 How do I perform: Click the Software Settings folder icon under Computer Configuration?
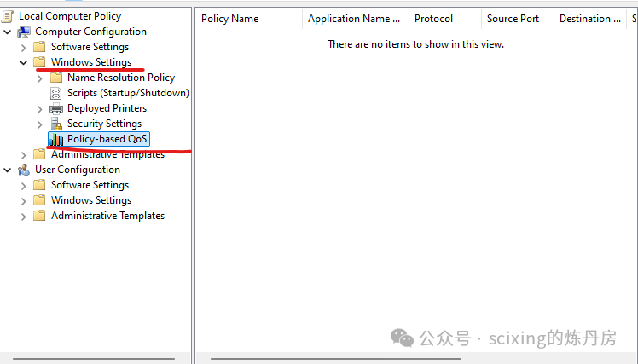pyautogui.click(x=39, y=47)
